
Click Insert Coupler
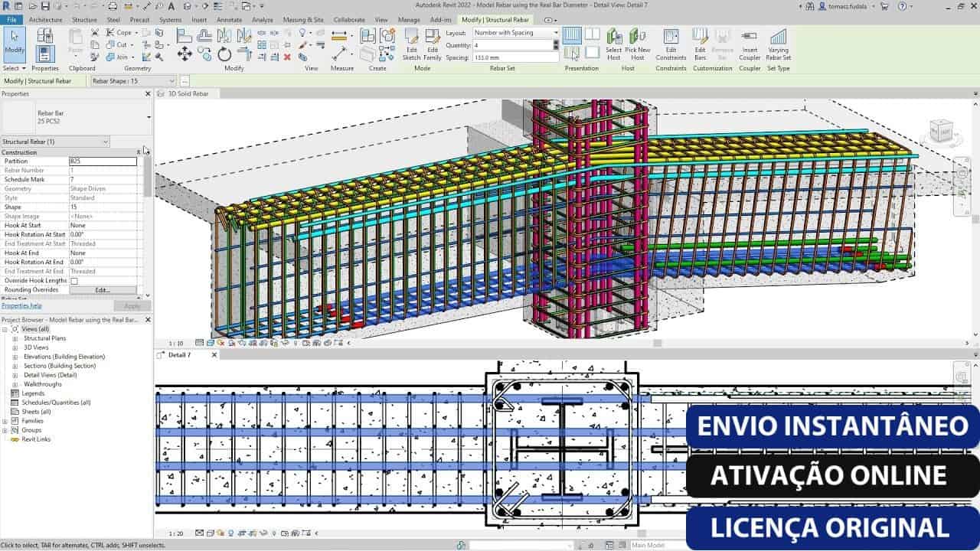coord(750,45)
